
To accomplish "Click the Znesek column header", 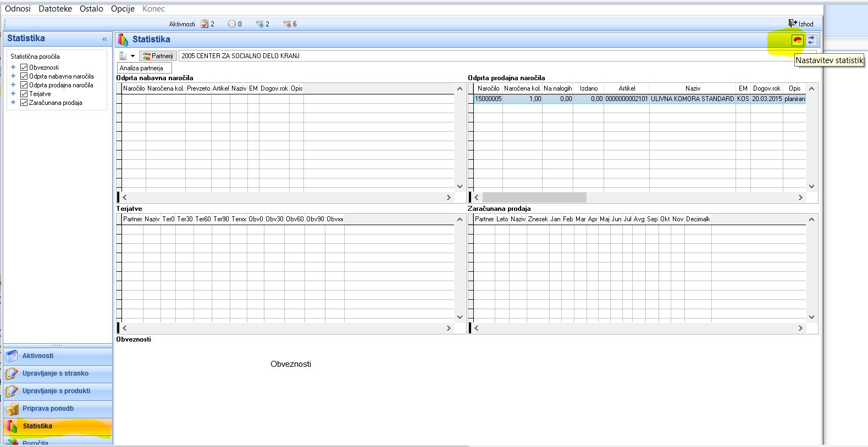I will [x=538, y=219].
